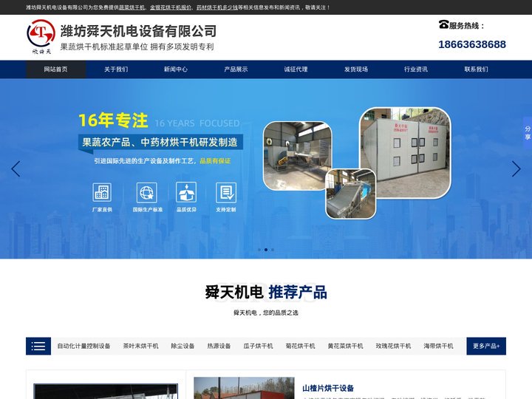Viewport: 532px width, 399px height.
Task: Select 热源设备 category
Action: point(219,346)
